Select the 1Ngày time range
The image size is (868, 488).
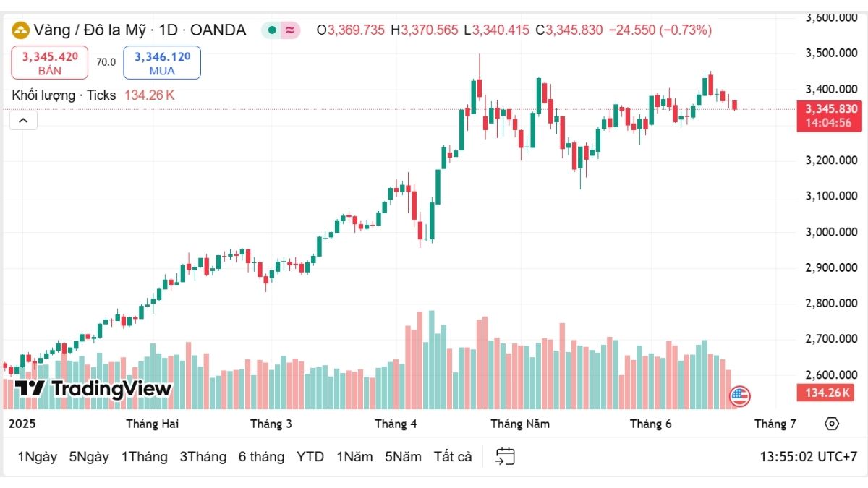coord(38,457)
